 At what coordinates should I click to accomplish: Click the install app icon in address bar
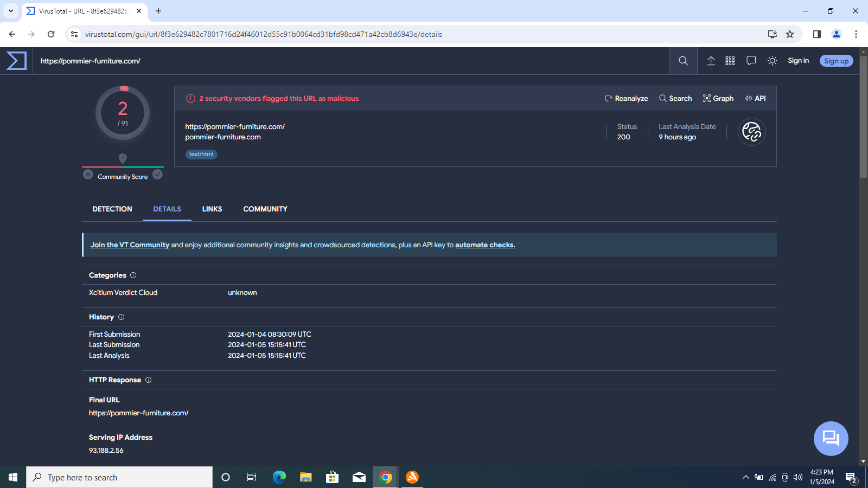773,34
